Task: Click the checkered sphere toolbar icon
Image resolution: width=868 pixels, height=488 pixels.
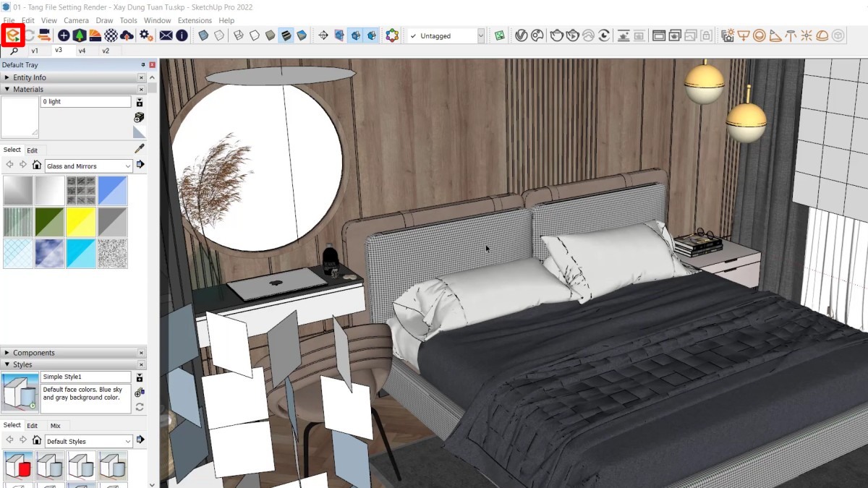Action: (x=111, y=35)
